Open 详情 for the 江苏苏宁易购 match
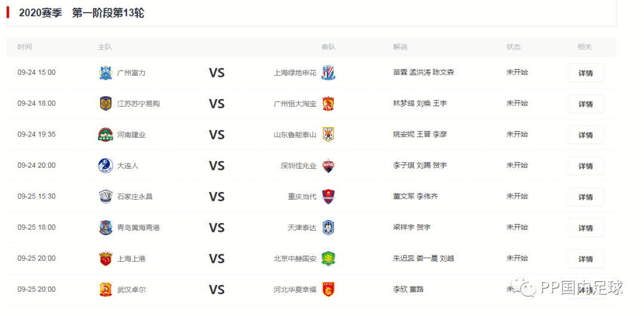This screenshot has height=316, width=644. click(x=586, y=104)
